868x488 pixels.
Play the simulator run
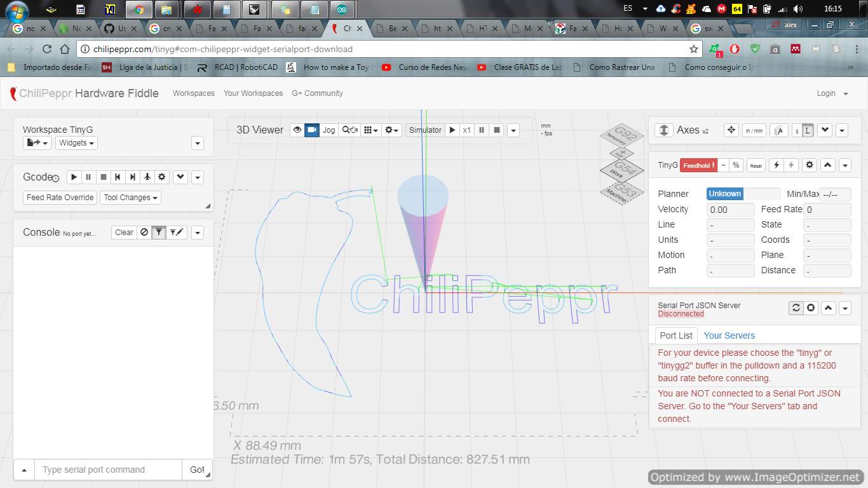pyautogui.click(x=452, y=130)
